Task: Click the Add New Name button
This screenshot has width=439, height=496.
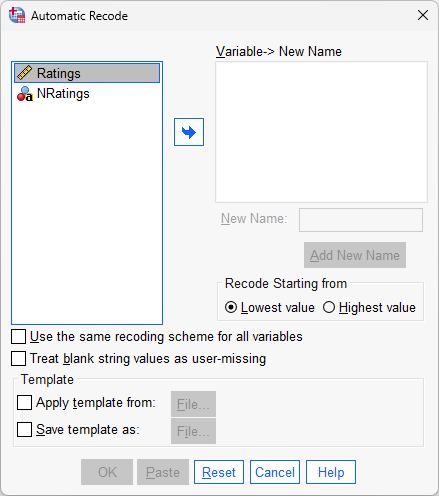Action: point(355,255)
